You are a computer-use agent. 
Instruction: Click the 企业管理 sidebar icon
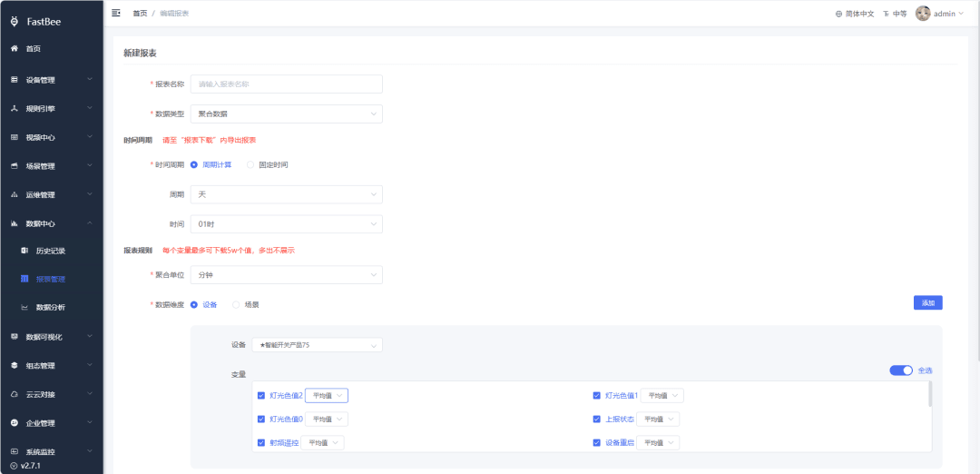[15, 423]
